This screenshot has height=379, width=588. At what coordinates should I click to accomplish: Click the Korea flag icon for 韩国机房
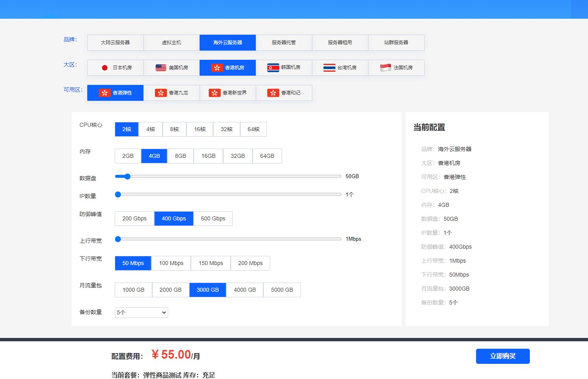(x=273, y=68)
